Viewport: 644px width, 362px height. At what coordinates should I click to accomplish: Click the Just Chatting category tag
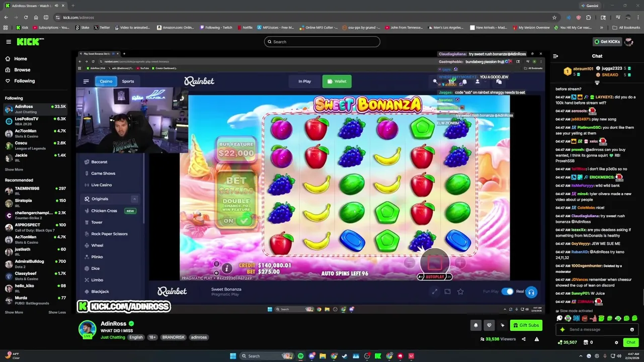tap(113, 337)
